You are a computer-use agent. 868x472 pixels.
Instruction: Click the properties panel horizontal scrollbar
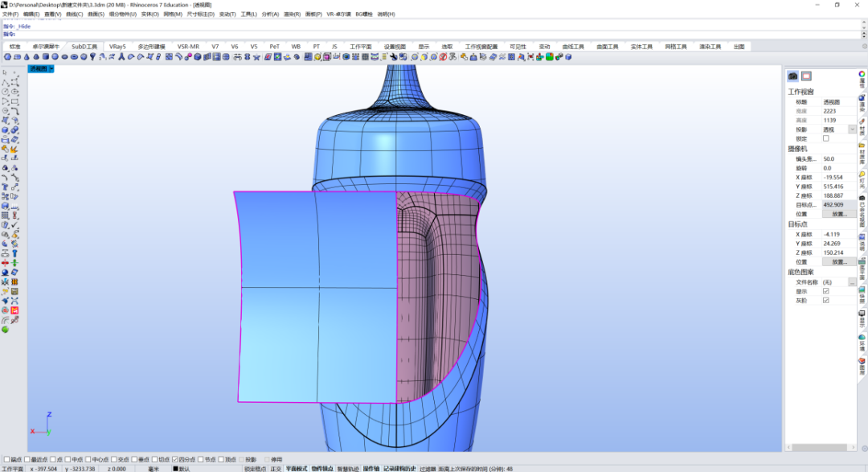pos(821,447)
